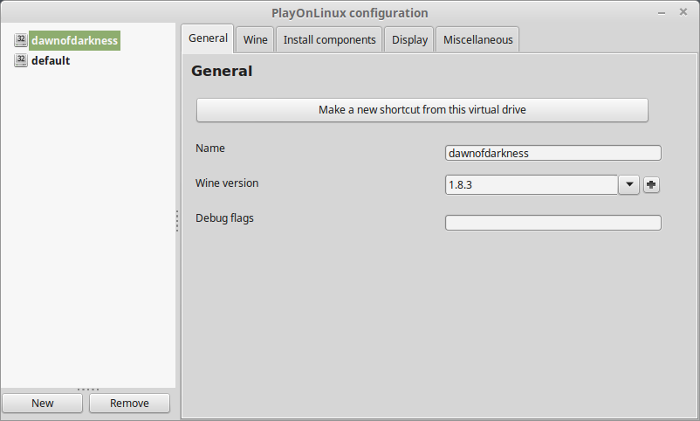Click the Wine version label
Viewport: 700px width, 421px height.
[227, 183]
